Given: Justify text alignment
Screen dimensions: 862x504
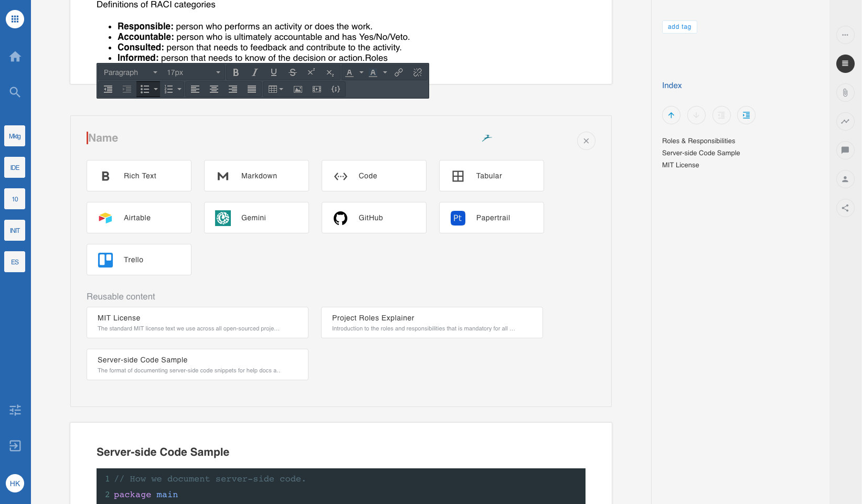Looking at the screenshot, I should point(252,89).
